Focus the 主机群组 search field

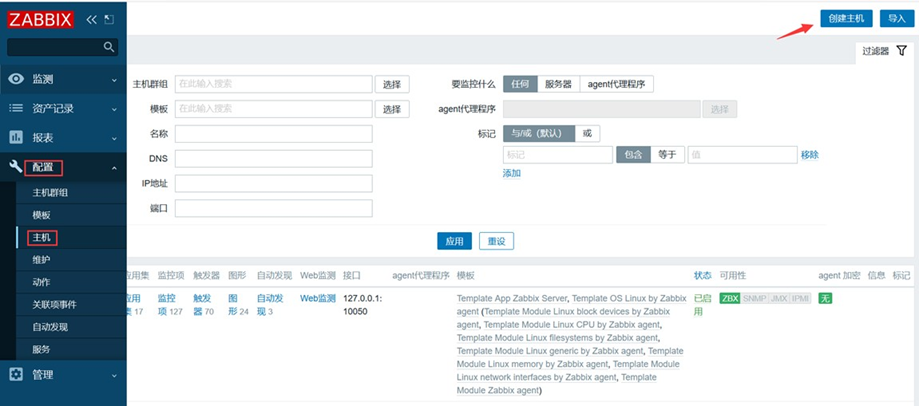tap(274, 84)
